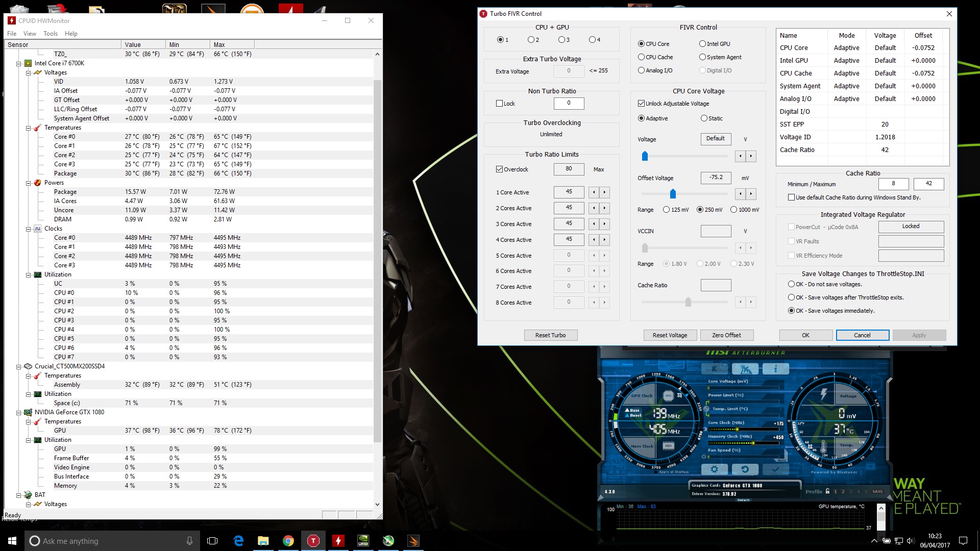
Task: Select CPU Cache radio in FIVR Control
Action: [x=642, y=57]
